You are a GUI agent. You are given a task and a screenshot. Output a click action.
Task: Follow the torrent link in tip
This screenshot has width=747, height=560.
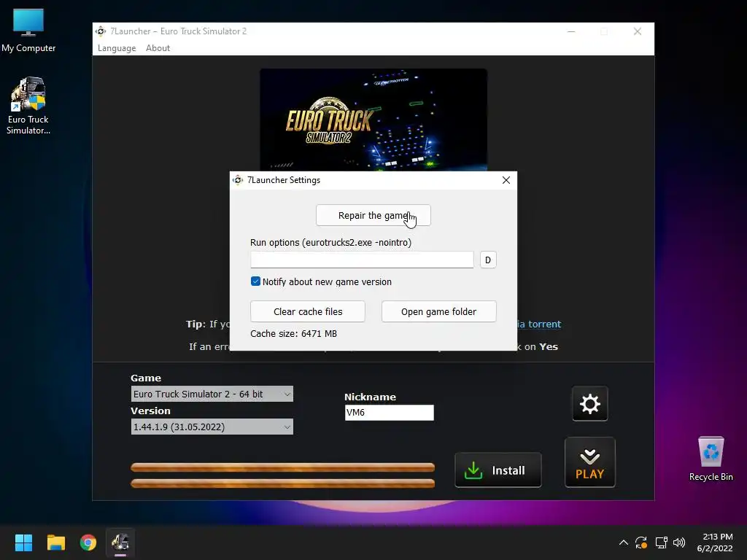coord(539,324)
